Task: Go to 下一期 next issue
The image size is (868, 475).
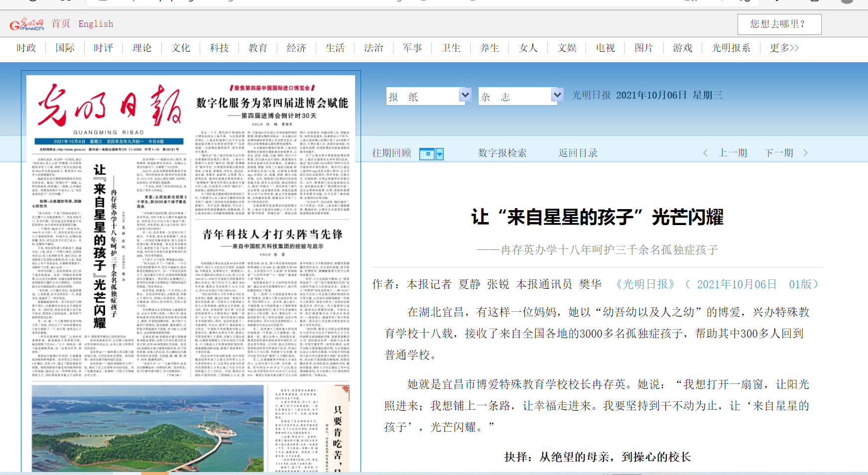Action: (779, 153)
